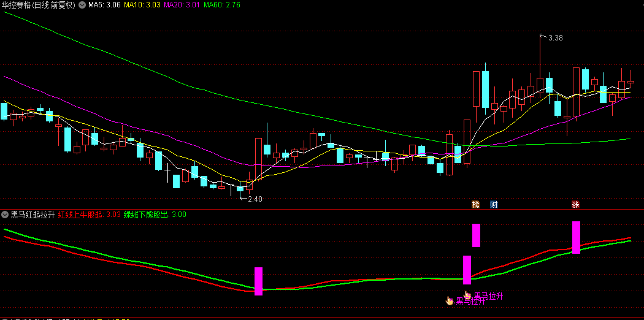This screenshot has height=320, width=644.
Task: Expand the dropdown arrow before 黑马红起拉升
Action: [x=5, y=215]
